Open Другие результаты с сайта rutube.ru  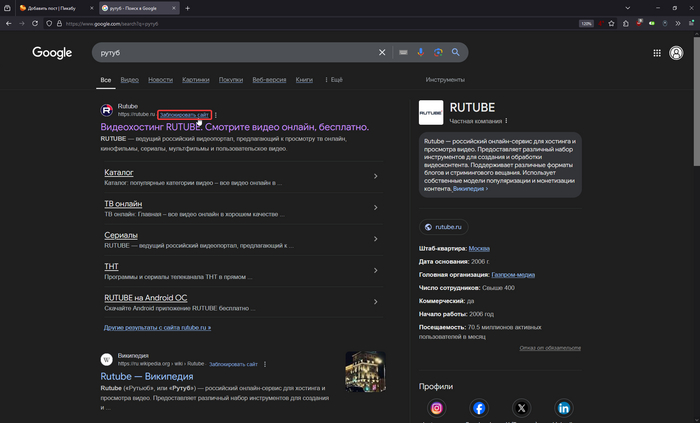coord(158,328)
